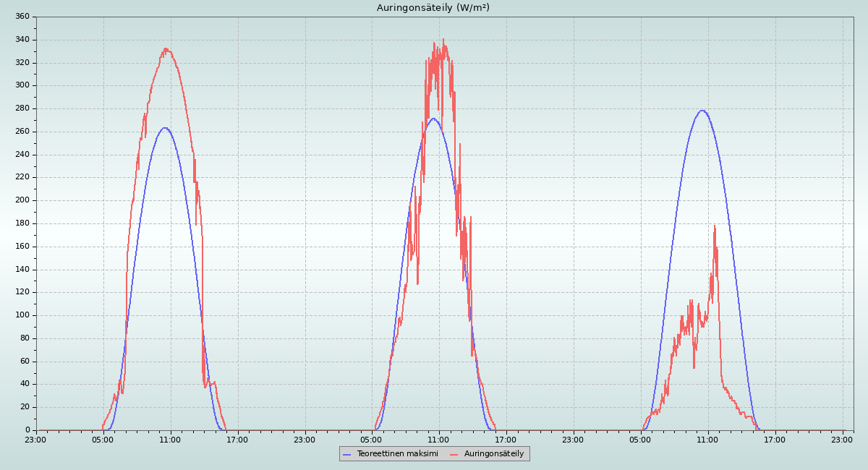868x470 pixels.
Task: Click the 100 label on the y-axis
Action: point(22,315)
